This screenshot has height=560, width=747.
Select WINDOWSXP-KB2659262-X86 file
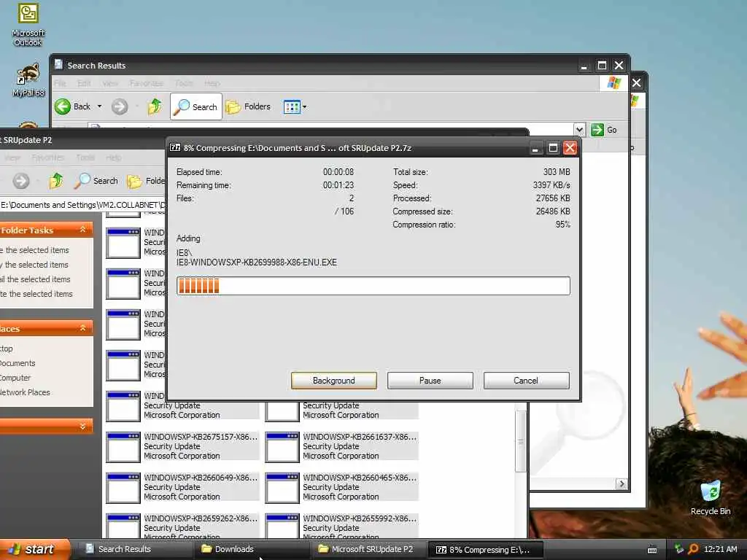click(x=182, y=526)
